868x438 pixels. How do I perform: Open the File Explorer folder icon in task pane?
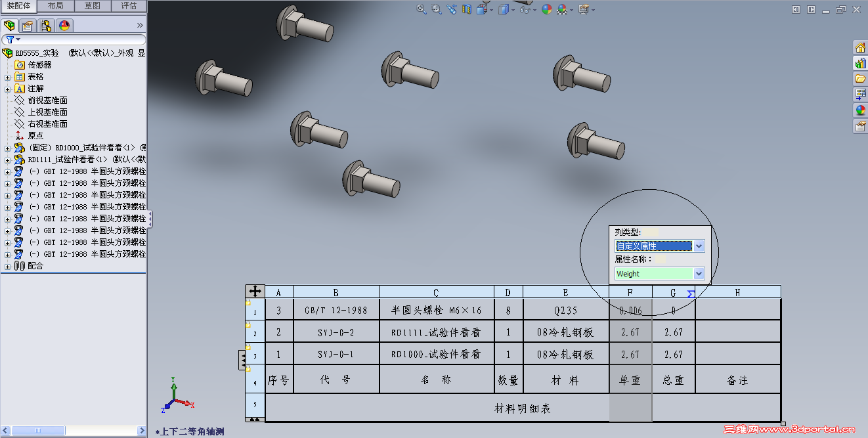click(860, 78)
